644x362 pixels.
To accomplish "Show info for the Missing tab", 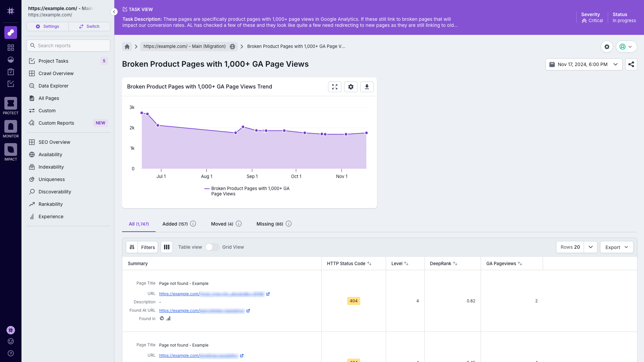I will point(289,224).
